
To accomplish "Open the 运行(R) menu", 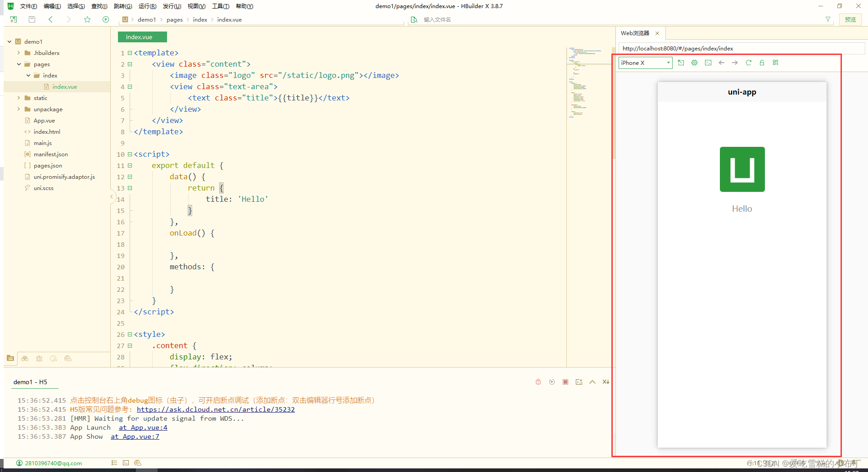I will click(x=147, y=6).
